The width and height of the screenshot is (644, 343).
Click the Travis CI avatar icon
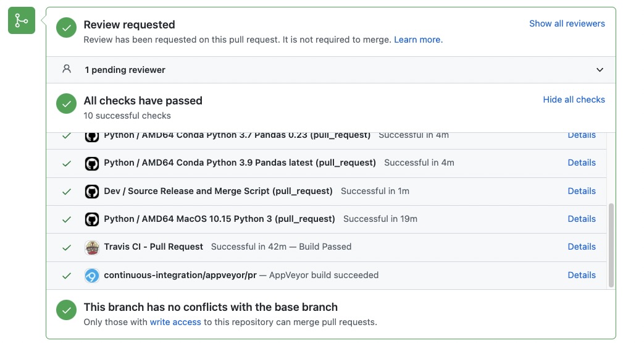point(91,247)
